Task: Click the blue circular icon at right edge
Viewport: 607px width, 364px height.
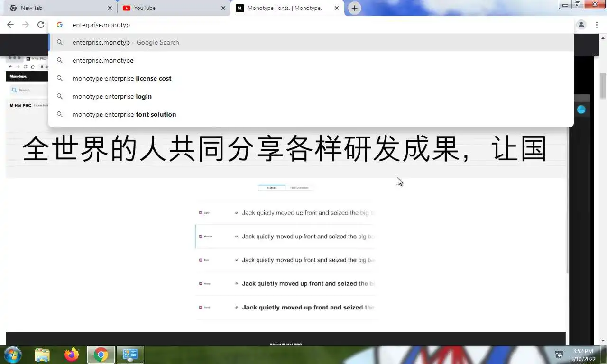Action: 581,109
